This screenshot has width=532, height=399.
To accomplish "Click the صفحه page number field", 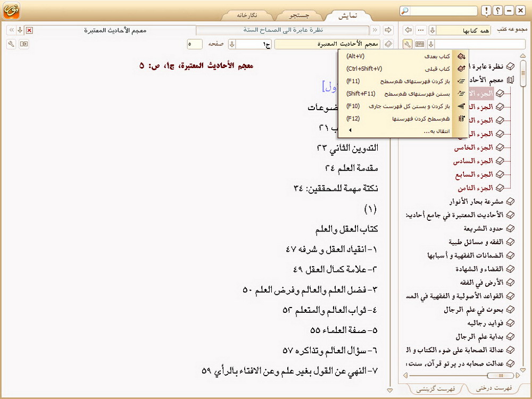I will click(195, 44).
